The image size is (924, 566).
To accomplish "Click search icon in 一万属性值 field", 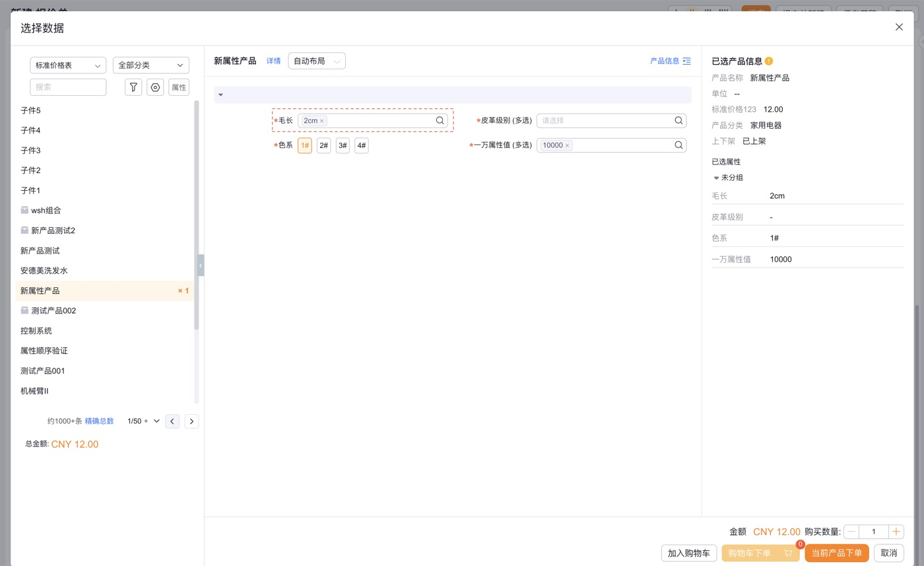I will (678, 145).
